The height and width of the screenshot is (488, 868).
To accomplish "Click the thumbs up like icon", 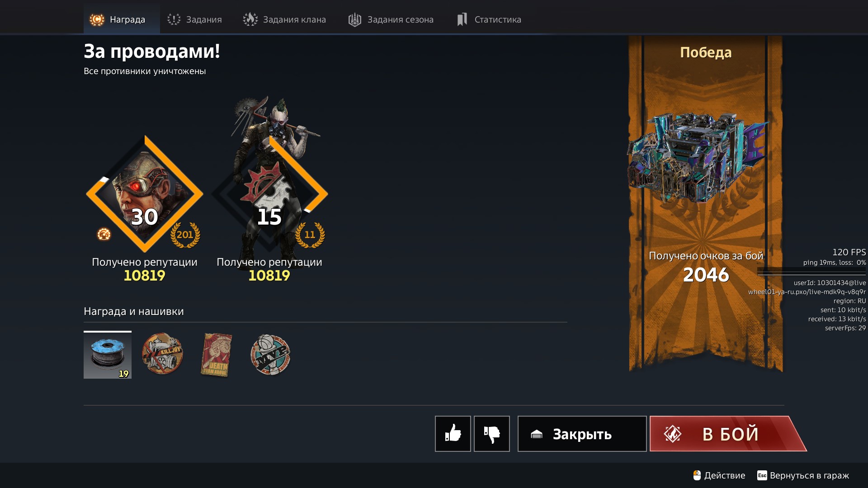I will click(453, 434).
